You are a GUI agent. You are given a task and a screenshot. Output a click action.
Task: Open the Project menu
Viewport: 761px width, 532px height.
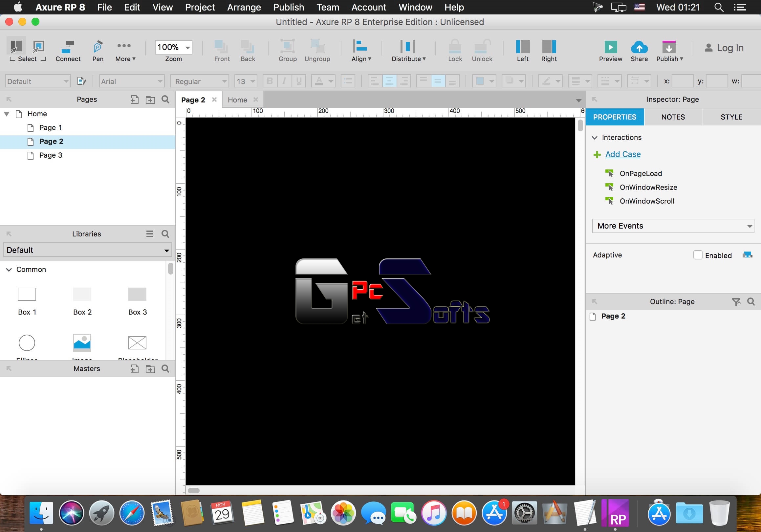point(200,7)
